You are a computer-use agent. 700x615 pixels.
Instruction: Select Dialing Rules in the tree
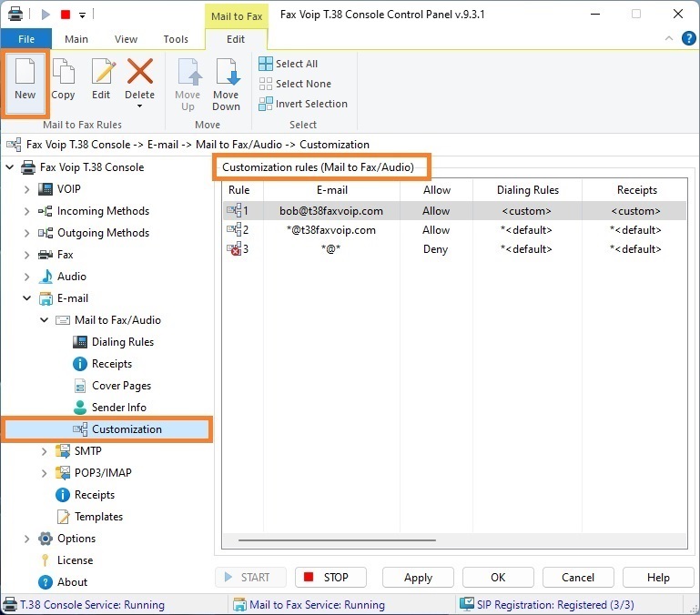point(122,342)
